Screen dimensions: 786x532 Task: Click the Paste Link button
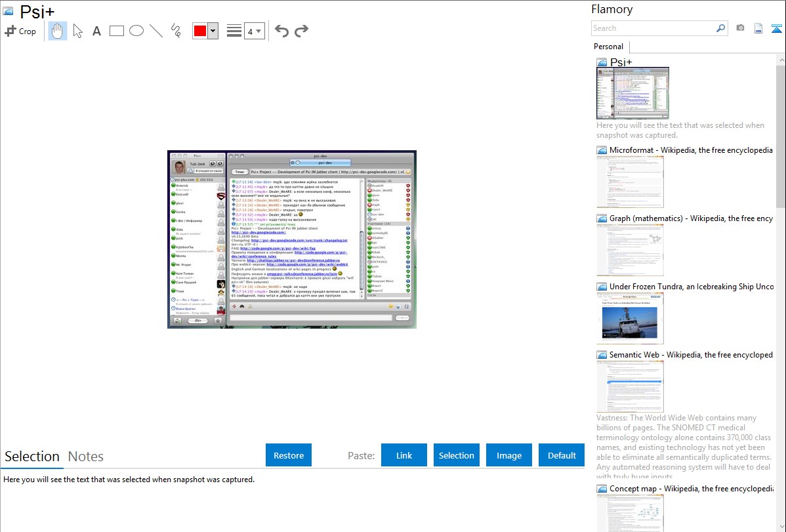click(404, 455)
